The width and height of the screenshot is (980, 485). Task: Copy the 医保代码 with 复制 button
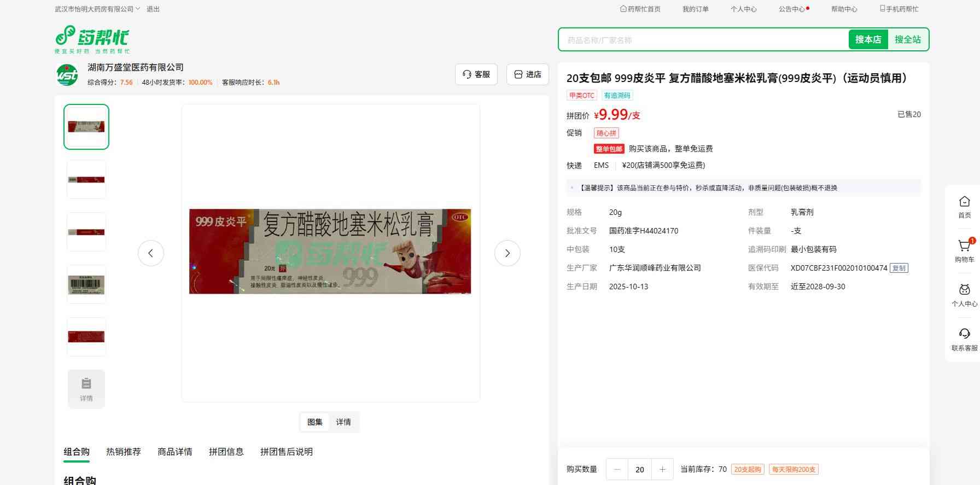(899, 268)
